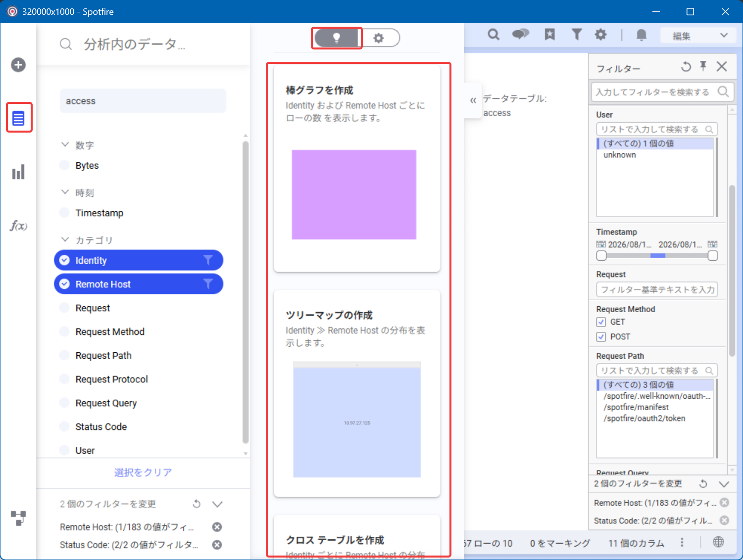Screen dimensions: 743x560
Task: Click the right handle of Timestamp range slider
Action: click(713, 256)
